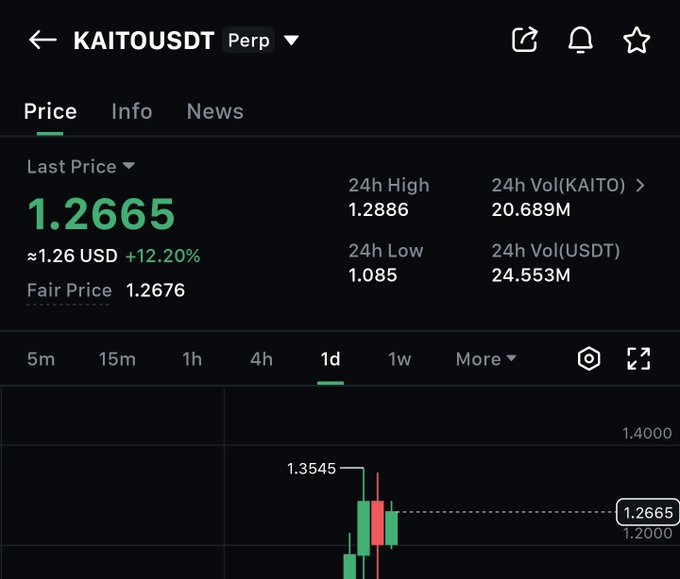Expand More timeframe options

pos(486,359)
